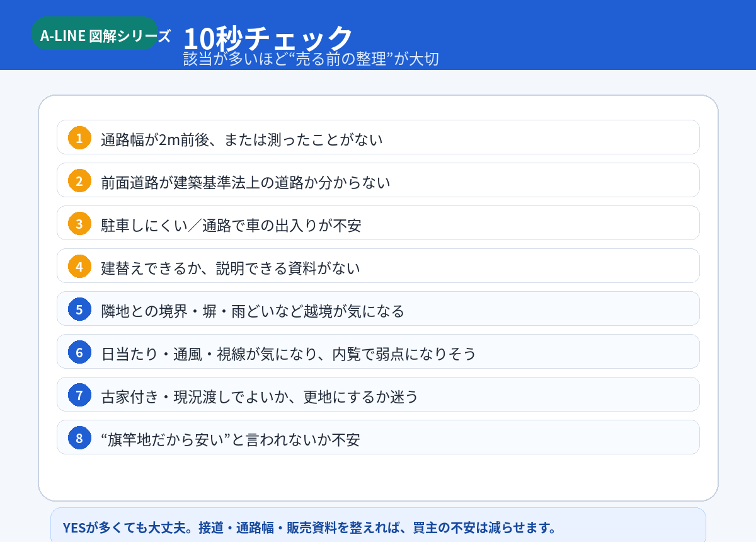Image resolution: width=756 pixels, height=542 pixels.
Task: Click the blue number 6 badge
Action: coord(79,352)
